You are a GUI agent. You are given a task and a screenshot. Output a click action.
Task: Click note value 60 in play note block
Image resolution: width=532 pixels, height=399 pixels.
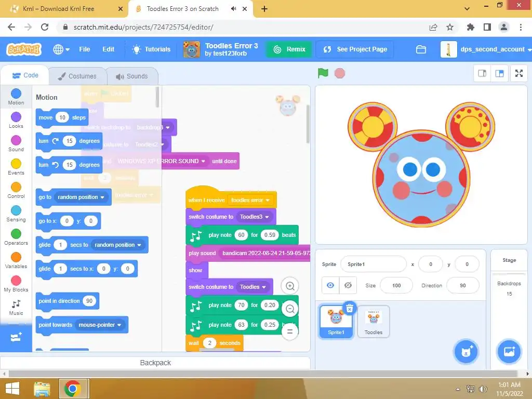pos(241,235)
